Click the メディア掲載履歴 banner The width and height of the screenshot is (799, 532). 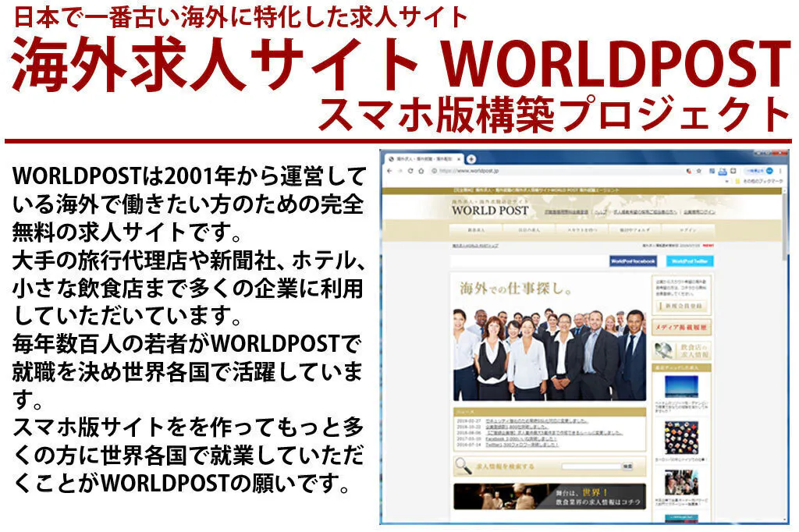pos(681,328)
